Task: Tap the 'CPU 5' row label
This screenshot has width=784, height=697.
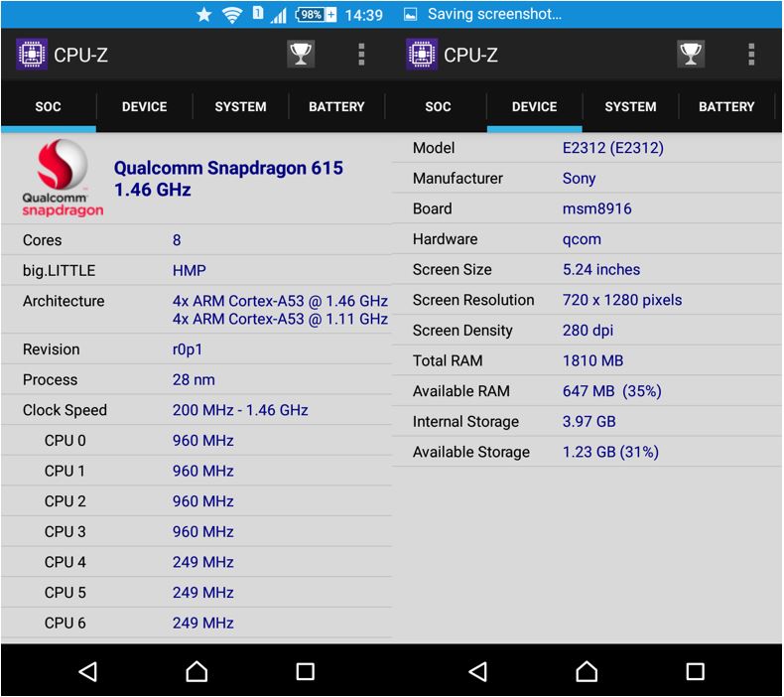Action: click(x=65, y=593)
